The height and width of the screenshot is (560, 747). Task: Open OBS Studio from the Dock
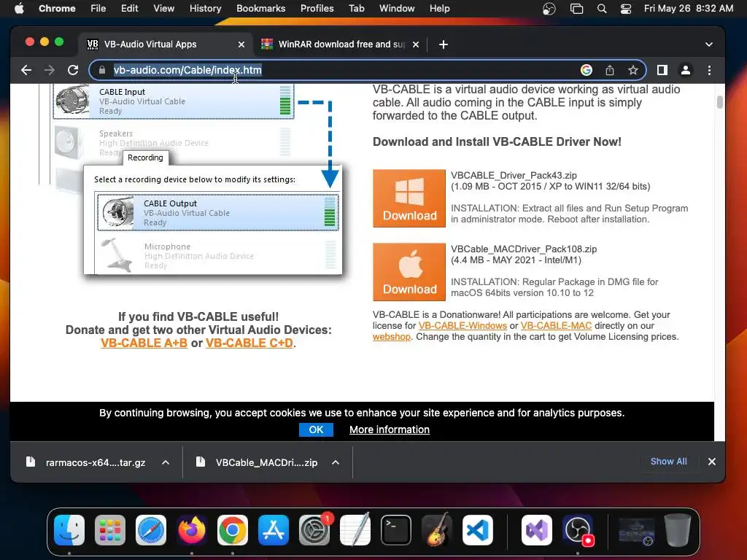coord(578,530)
